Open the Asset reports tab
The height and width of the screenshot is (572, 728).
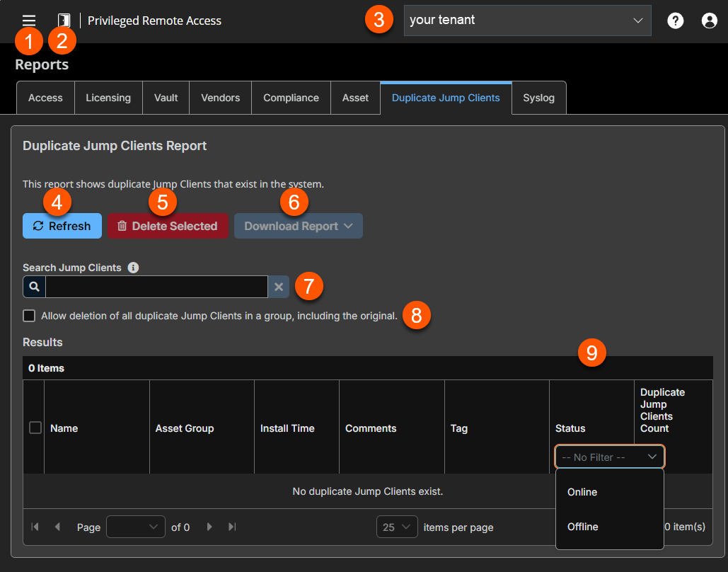(x=355, y=98)
